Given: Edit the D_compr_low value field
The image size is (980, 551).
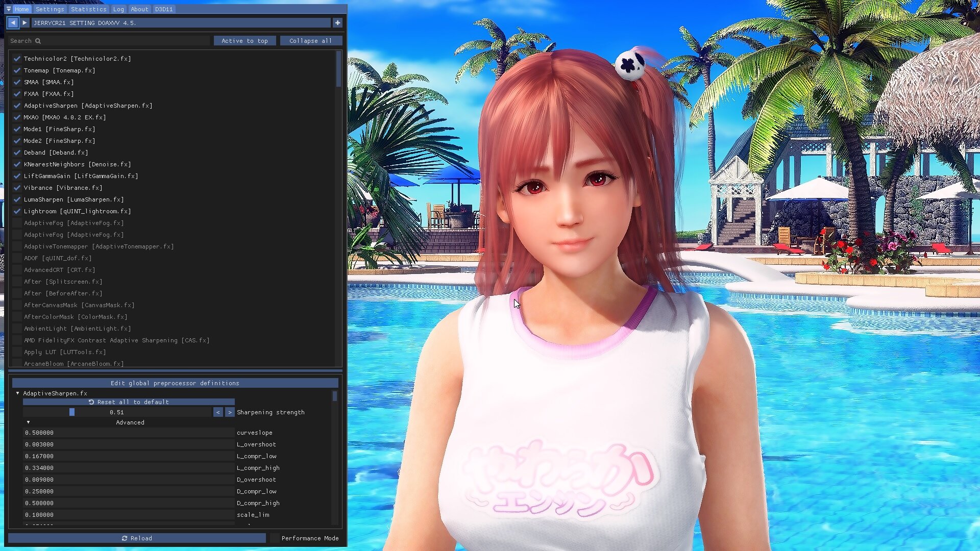Looking at the screenshot, I should (129, 491).
